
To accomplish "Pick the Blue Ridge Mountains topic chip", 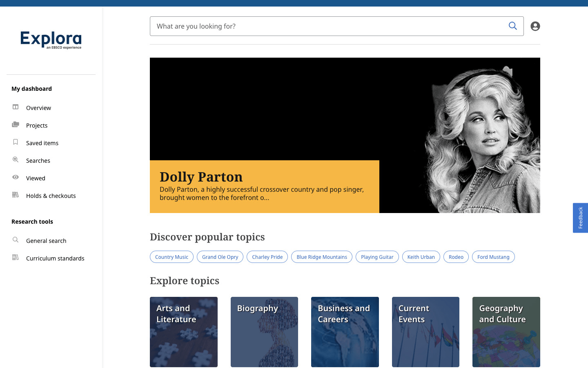I will click(322, 257).
